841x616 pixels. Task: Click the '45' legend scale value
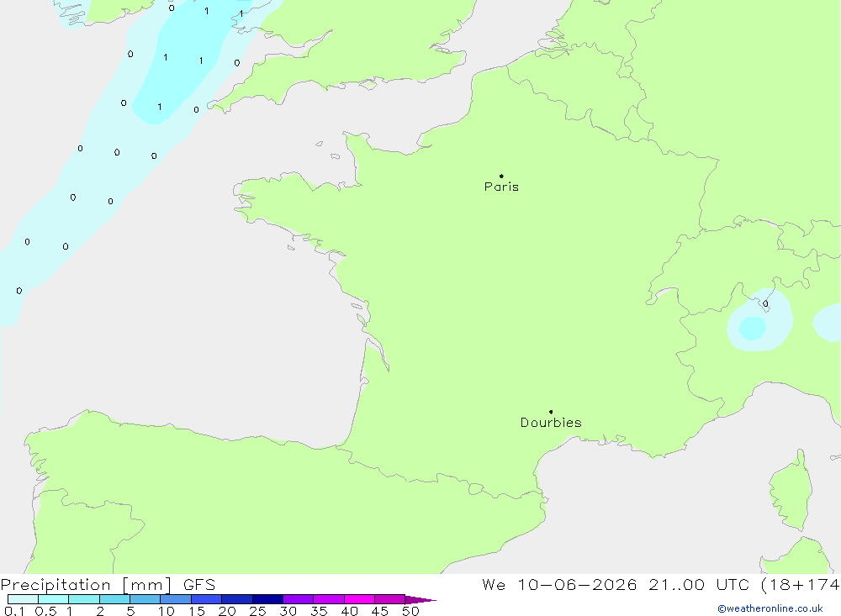pyautogui.click(x=380, y=611)
